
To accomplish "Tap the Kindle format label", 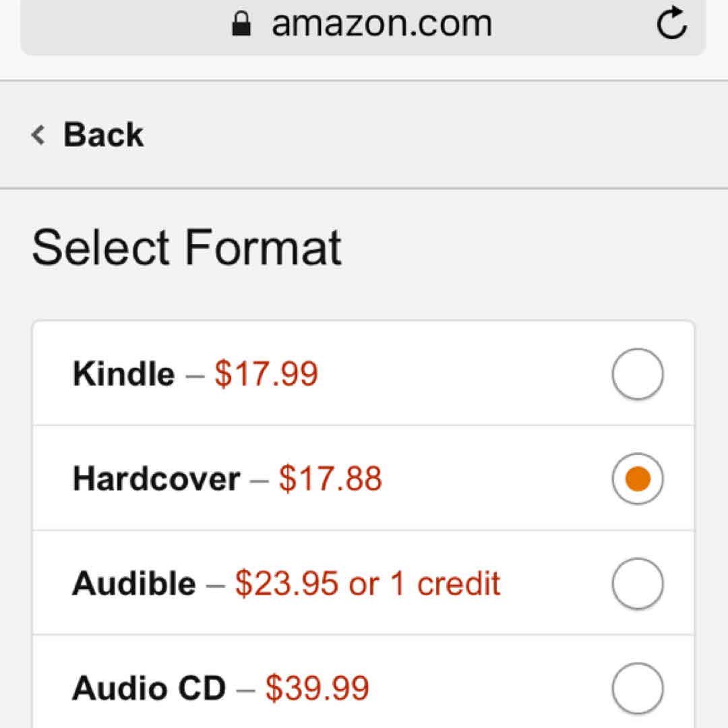I will pyautogui.click(x=123, y=374).
